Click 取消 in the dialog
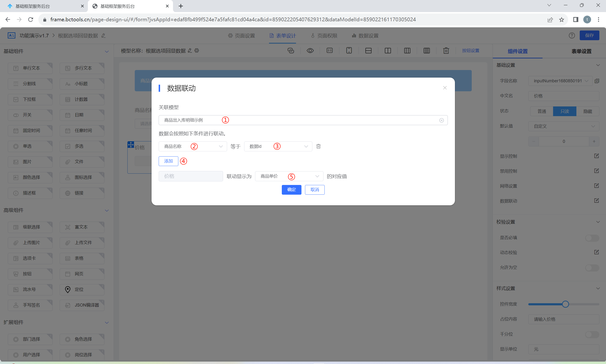Image resolution: width=606 pixels, height=364 pixels. (314, 190)
